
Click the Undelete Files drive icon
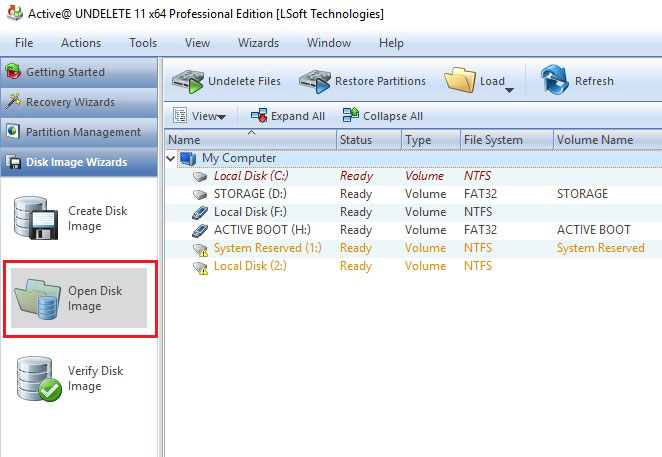click(188, 81)
